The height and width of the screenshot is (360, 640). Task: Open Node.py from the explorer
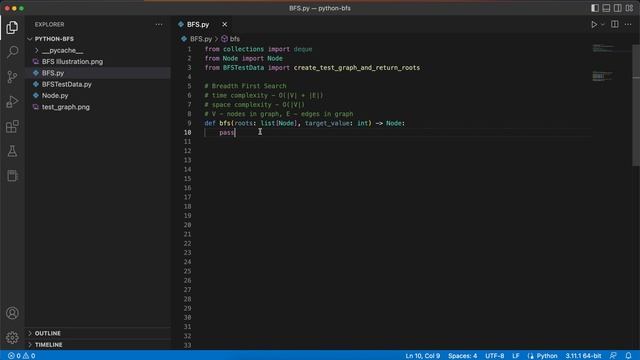(x=55, y=96)
